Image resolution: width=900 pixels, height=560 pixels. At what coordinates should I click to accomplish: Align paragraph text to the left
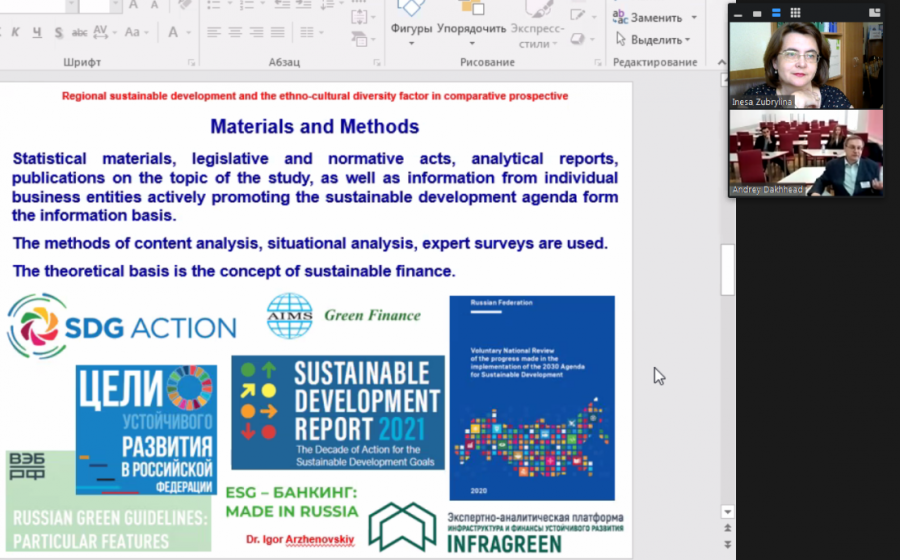click(x=214, y=32)
